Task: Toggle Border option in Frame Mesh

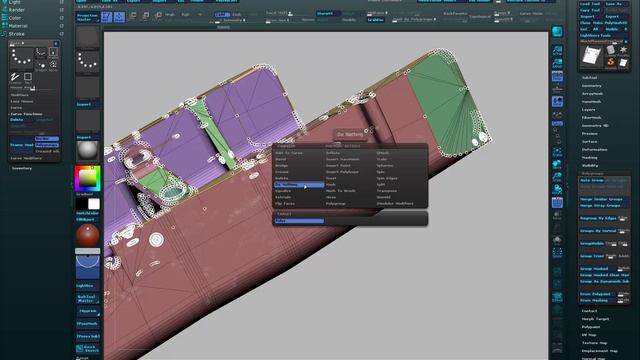Action: click(47, 139)
